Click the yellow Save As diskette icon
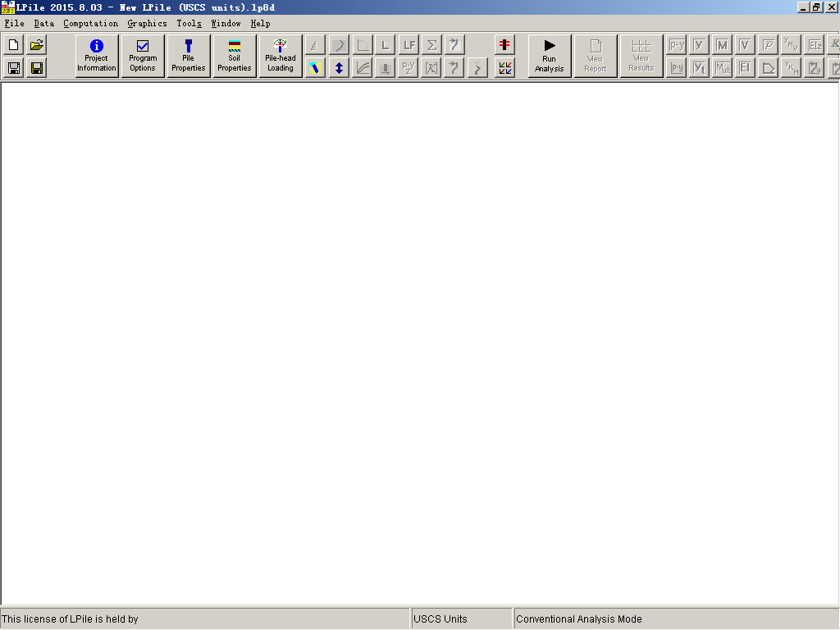The width and height of the screenshot is (840, 630). [x=36, y=68]
